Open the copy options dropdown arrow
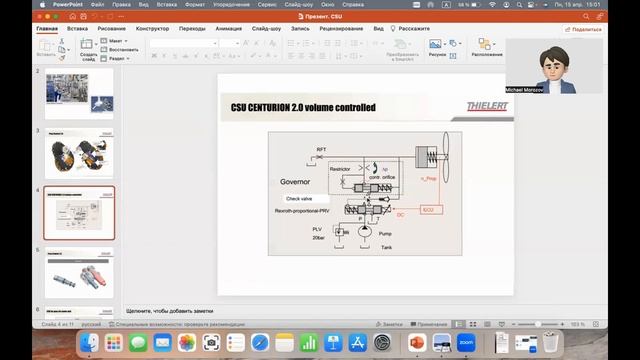Image resolution: width=640 pixels, height=360 pixels. point(69,50)
